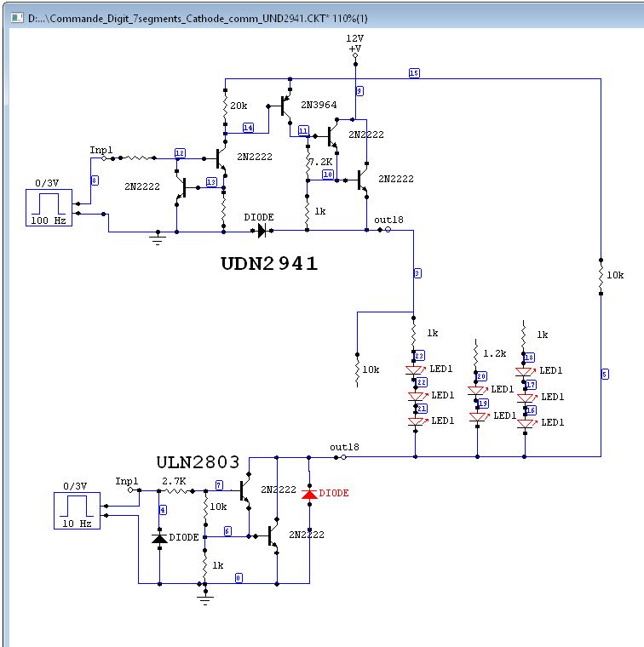Click the out18 terminal of the ULN2803 circuit
Screen dimensions: 644x647
click(x=343, y=457)
